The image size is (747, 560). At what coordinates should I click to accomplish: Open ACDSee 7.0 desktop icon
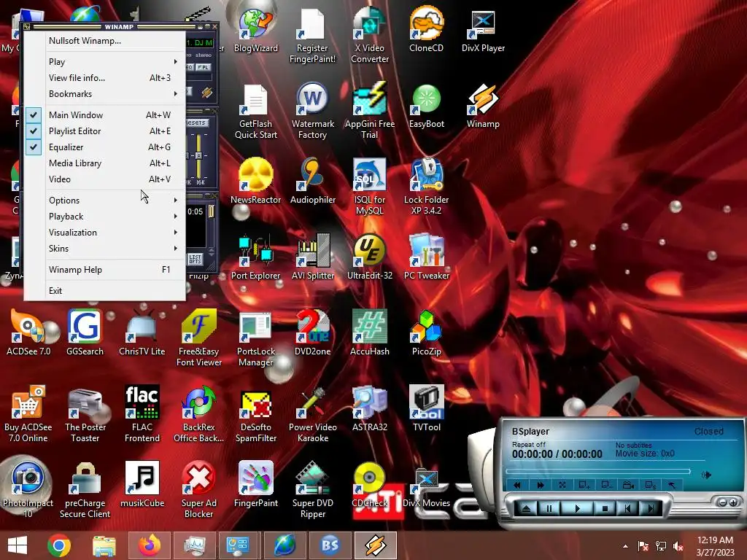28,334
